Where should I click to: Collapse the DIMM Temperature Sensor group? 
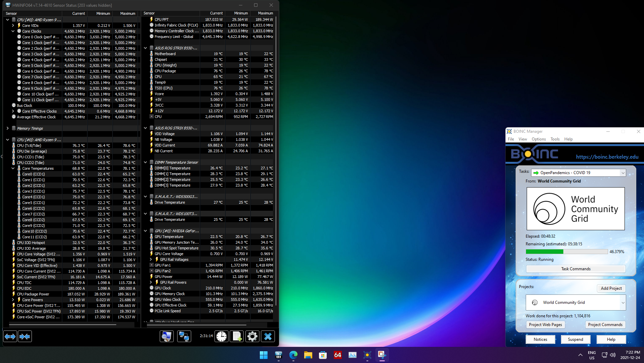[145, 162]
